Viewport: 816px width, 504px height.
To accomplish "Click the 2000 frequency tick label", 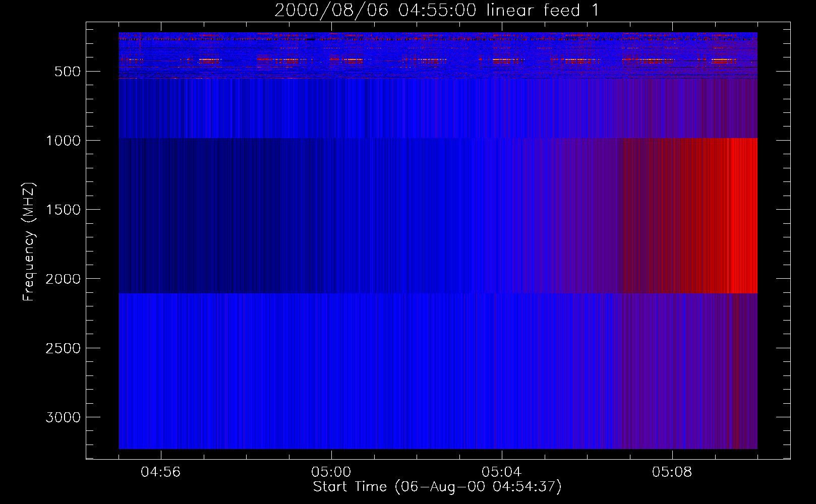I will coord(63,279).
